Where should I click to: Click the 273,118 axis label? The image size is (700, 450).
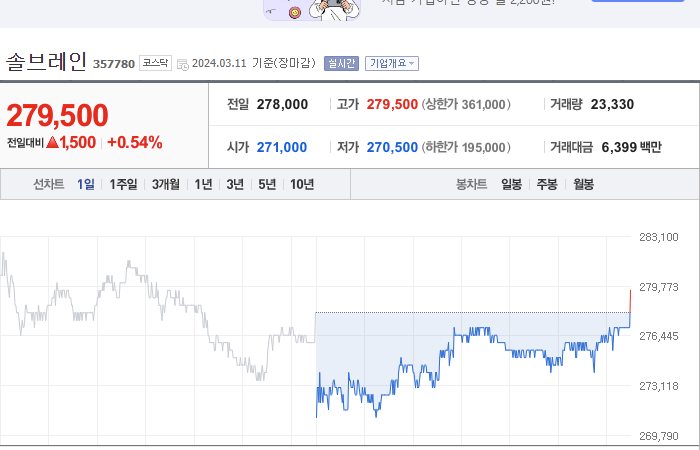coord(658,386)
